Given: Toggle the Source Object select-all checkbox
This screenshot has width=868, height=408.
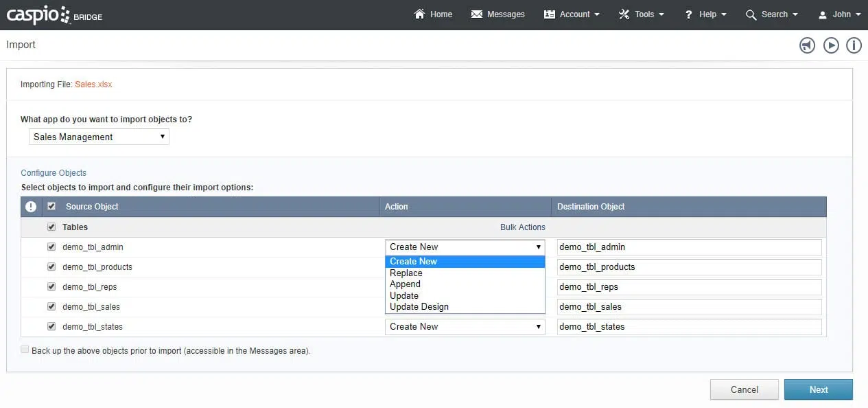Looking at the screenshot, I should tap(51, 206).
